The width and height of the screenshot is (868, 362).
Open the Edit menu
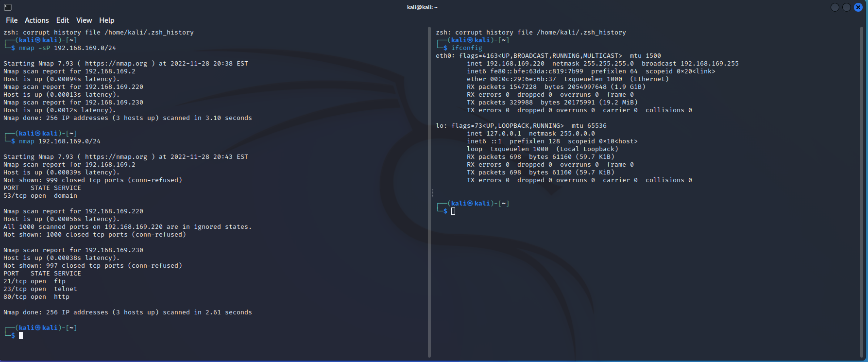click(63, 20)
